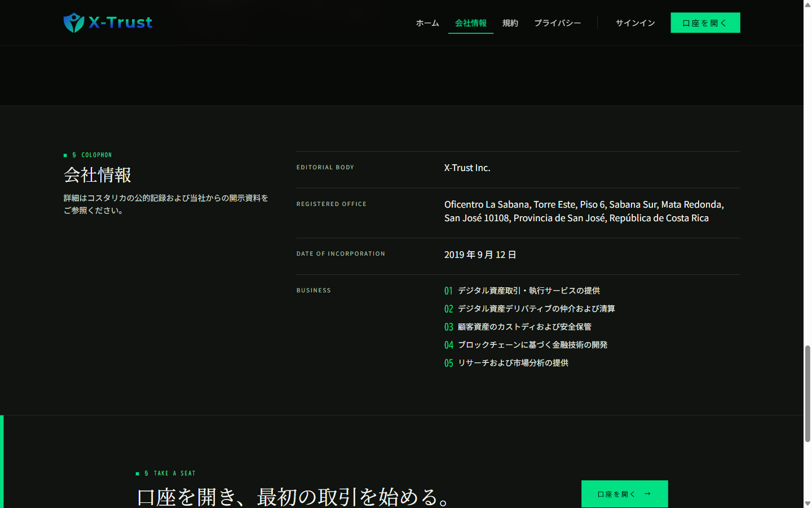Go to the 規約 page

point(510,23)
